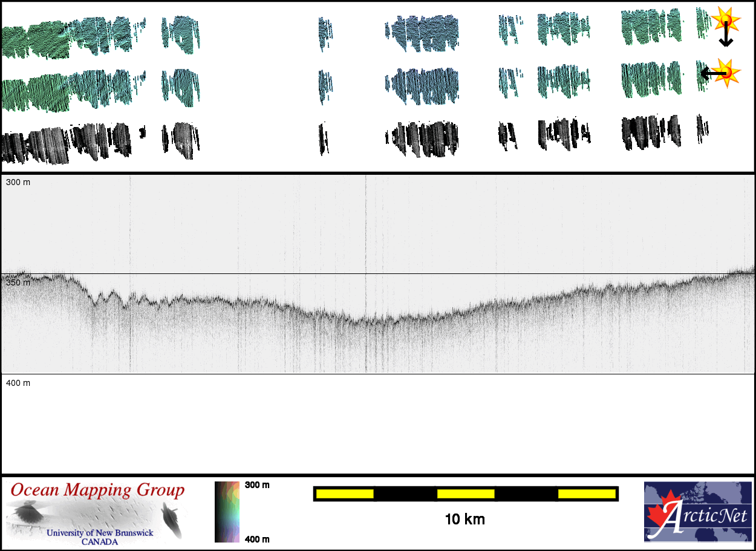Click the Ocean Mapping Group title
This screenshot has height=551, width=756.
pyautogui.click(x=97, y=490)
